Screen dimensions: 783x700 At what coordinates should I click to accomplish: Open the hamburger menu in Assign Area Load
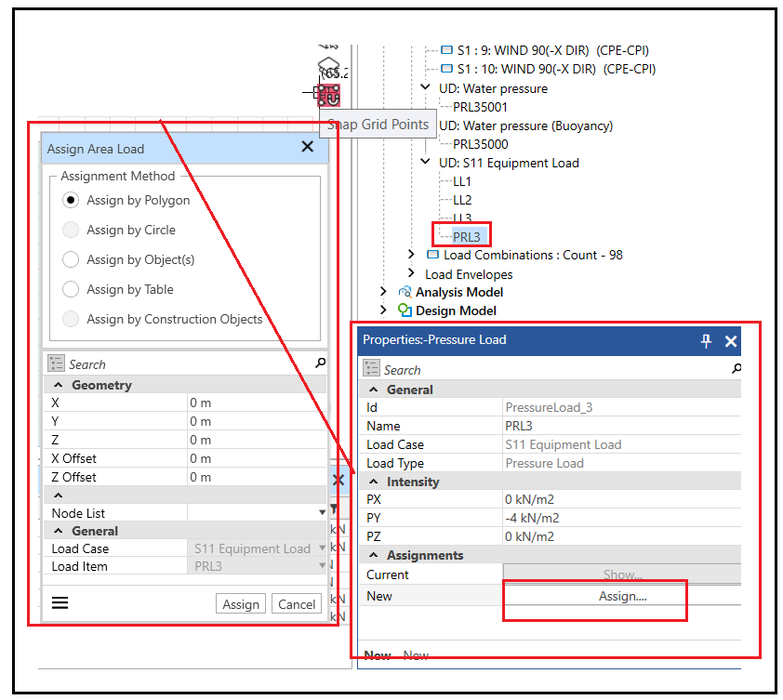tap(60, 602)
